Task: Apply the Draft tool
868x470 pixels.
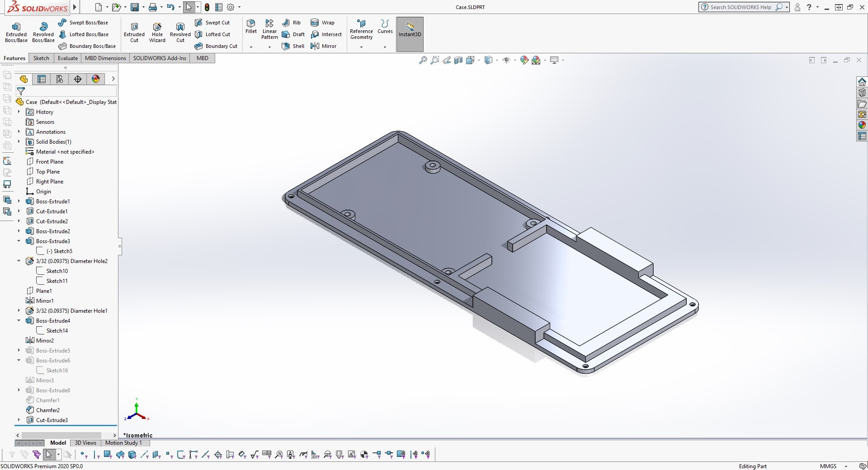Action: coord(293,34)
